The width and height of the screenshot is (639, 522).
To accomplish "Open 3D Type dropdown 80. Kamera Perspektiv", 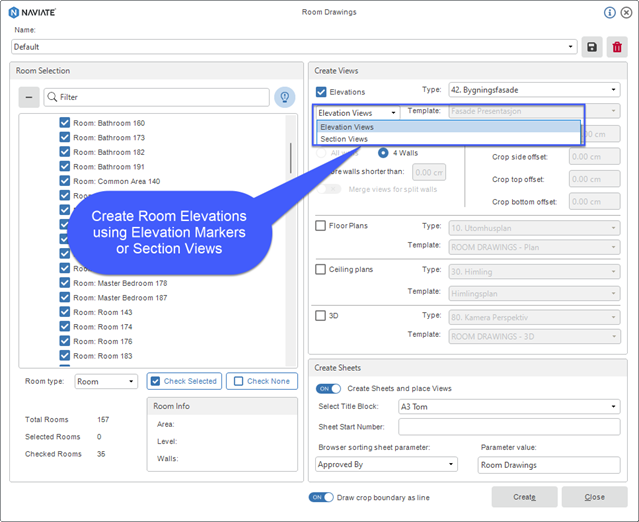I will 535,317.
